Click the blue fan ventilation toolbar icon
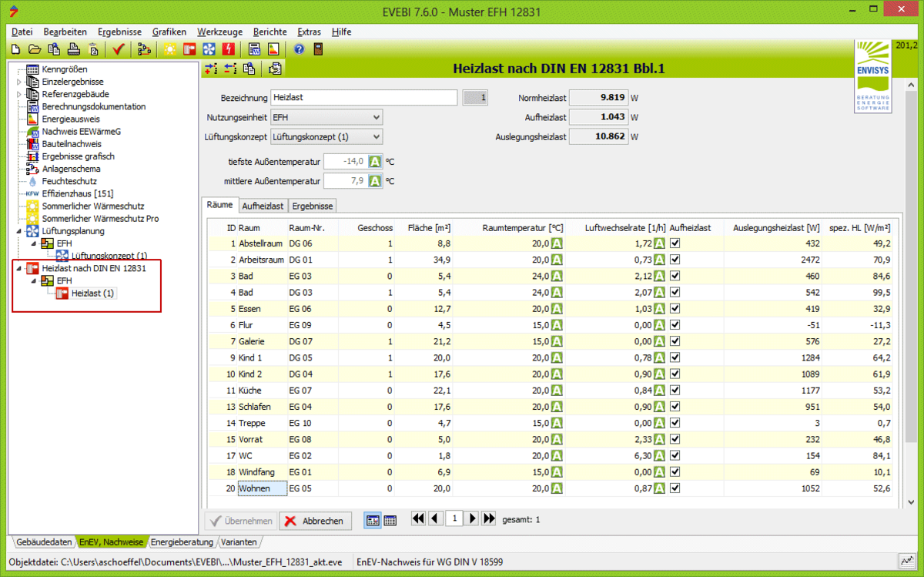Screen dimensions: 924x577 click(x=209, y=49)
